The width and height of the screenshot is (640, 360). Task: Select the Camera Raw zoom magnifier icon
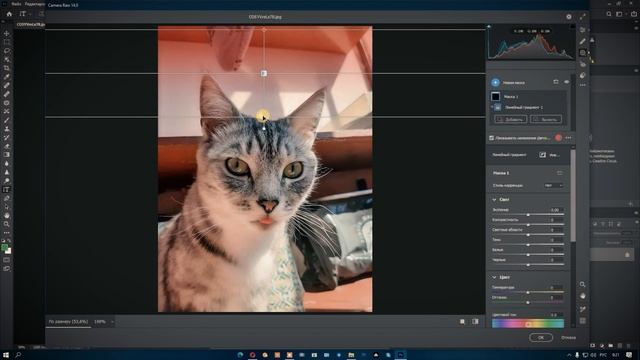(582, 284)
